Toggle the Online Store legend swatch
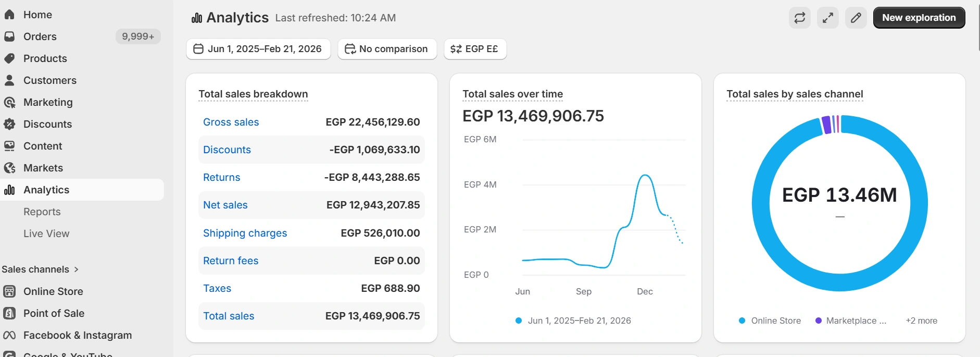 pyautogui.click(x=742, y=321)
